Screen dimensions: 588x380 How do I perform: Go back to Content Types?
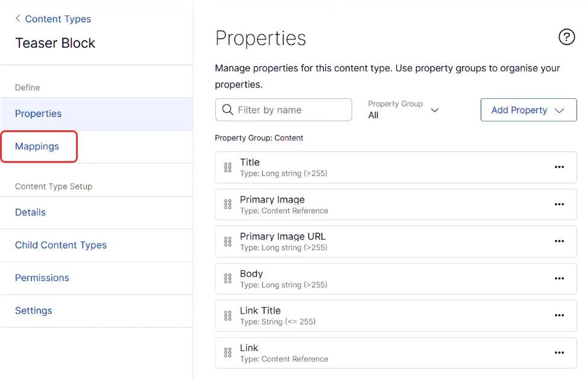point(53,19)
